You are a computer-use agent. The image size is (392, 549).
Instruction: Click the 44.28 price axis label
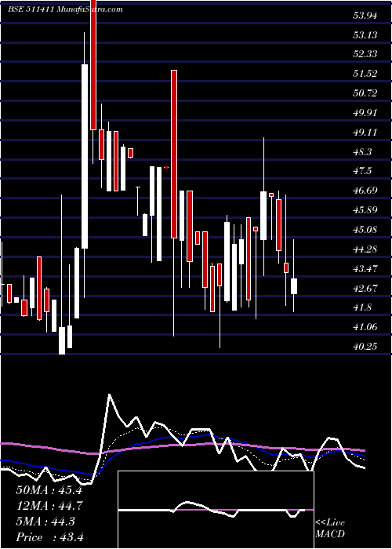click(365, 249)
